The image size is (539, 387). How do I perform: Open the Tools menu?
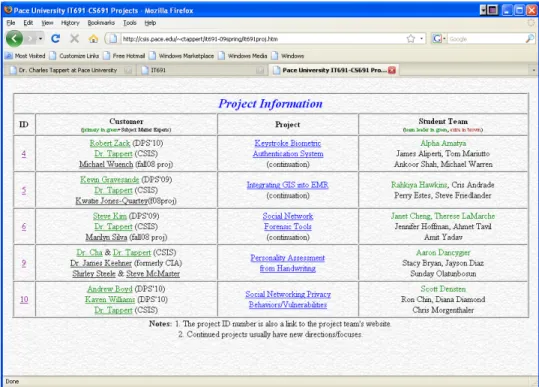[130, 23]
